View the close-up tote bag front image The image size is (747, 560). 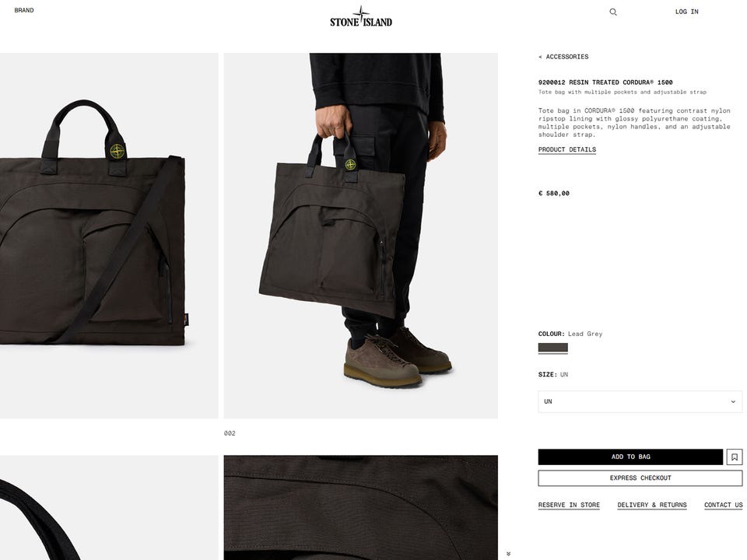click(x=109, y=236)
